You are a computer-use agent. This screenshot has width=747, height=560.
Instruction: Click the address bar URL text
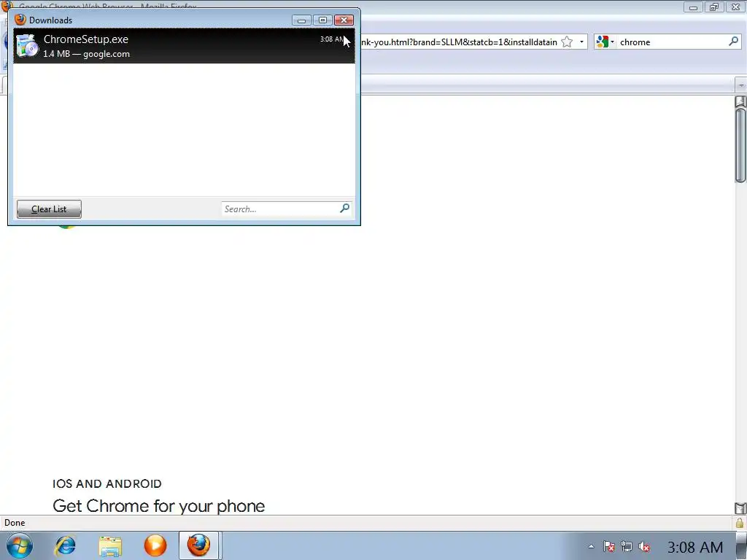tap(459, 42)
